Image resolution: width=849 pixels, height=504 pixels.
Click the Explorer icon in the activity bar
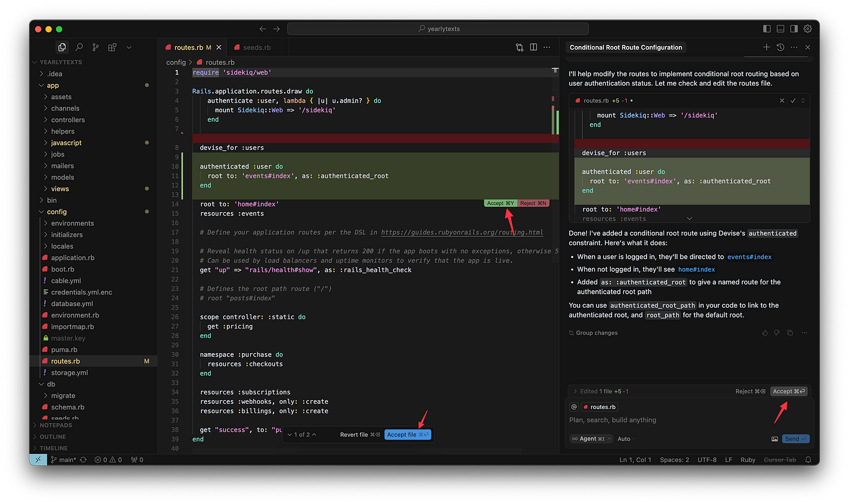pyautogui.click(x=62, y=47)
